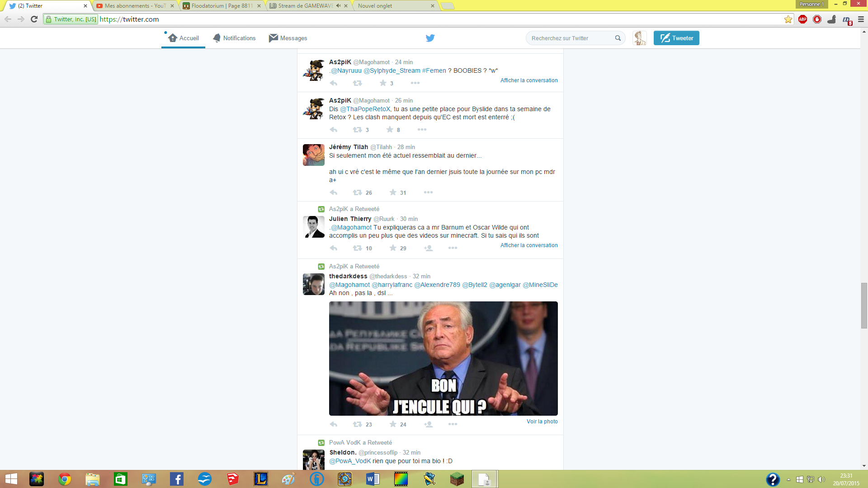Image resolution: width=868 pixels, height=488 pixels.
Task: Retweet the Julien Thierry tweet
Action: pos(357,248)
